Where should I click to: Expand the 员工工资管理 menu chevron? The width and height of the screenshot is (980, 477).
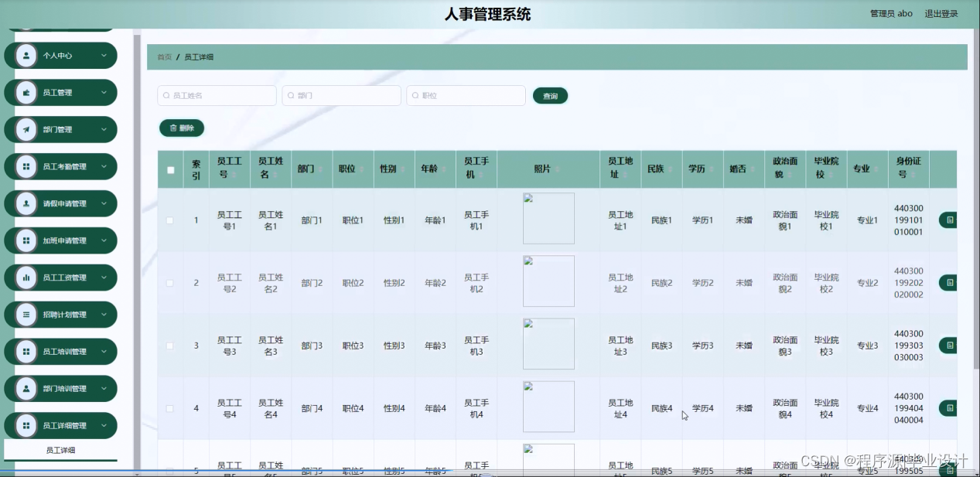click(104, 278)
